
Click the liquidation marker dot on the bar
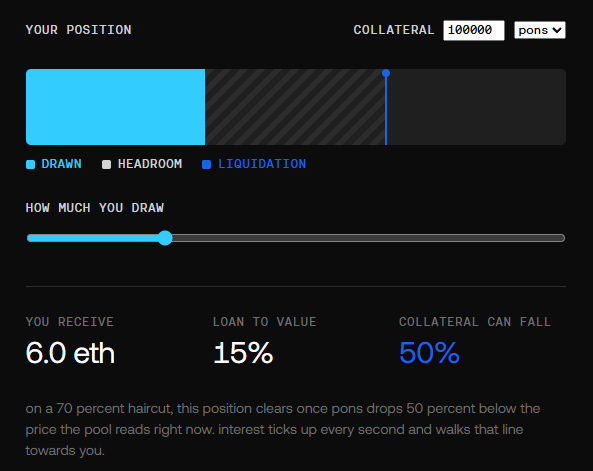[x=386, y=73]
